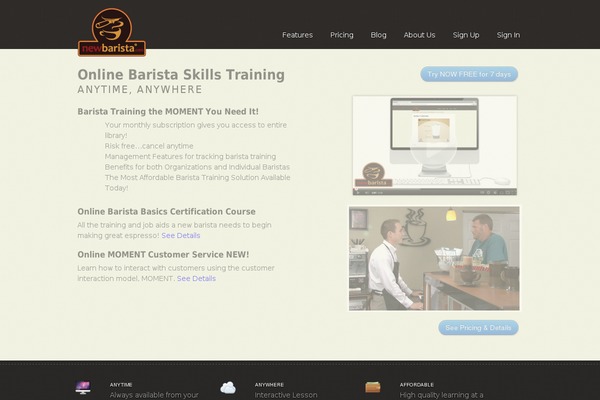The height and width of the screenshot is (400, 600).
Task: Click the newbarista logo
Action: click(x=112, y=33)
